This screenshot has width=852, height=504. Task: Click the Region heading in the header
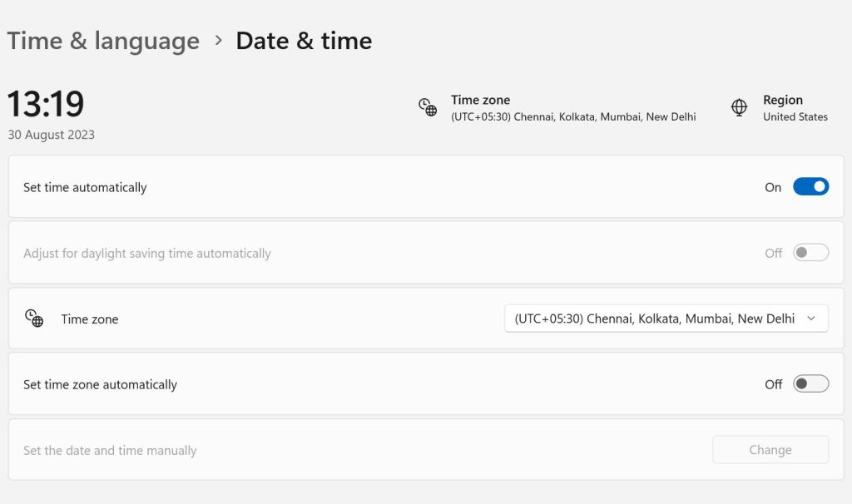click(782, 100)
